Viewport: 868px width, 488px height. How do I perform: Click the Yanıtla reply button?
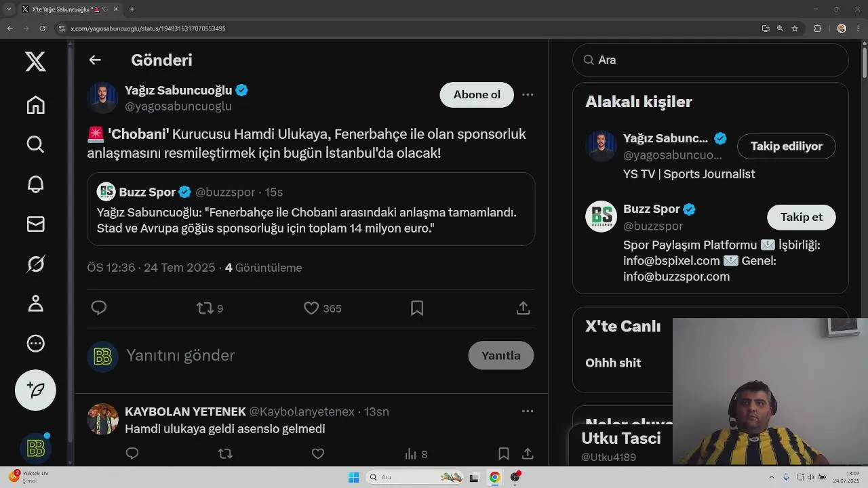[x=501, y=355]
